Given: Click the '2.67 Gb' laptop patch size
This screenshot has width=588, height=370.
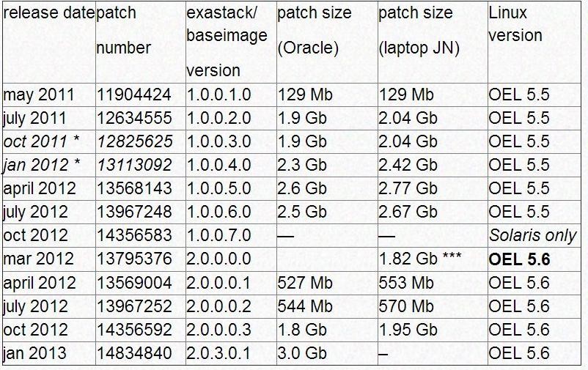Looking at the screenshot, I should click(x=408, y=212).
